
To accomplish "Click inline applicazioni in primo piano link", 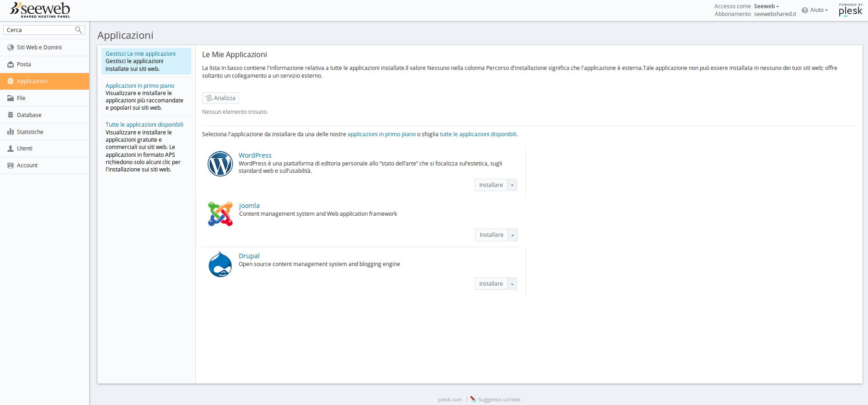I will [381, 134].
